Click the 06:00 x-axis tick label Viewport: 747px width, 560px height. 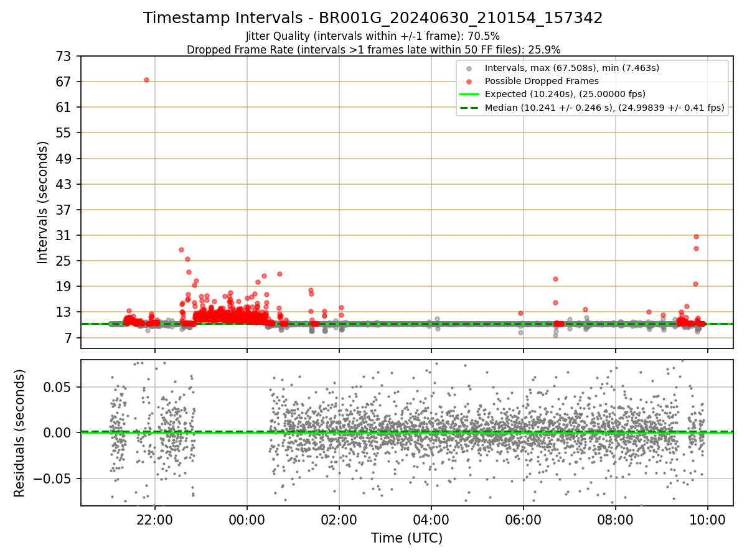524,520
